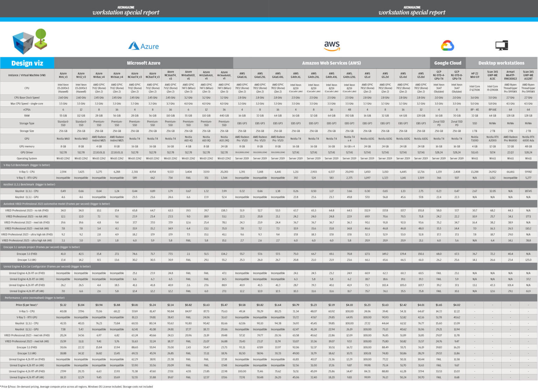Click the left AECMagazine banner logo
This screenshot has height=392, width=538.
click(x=125, y=10)
